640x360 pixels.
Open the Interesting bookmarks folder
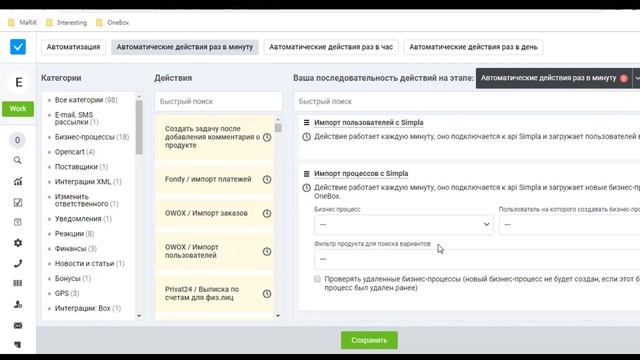tap(67, 22)
